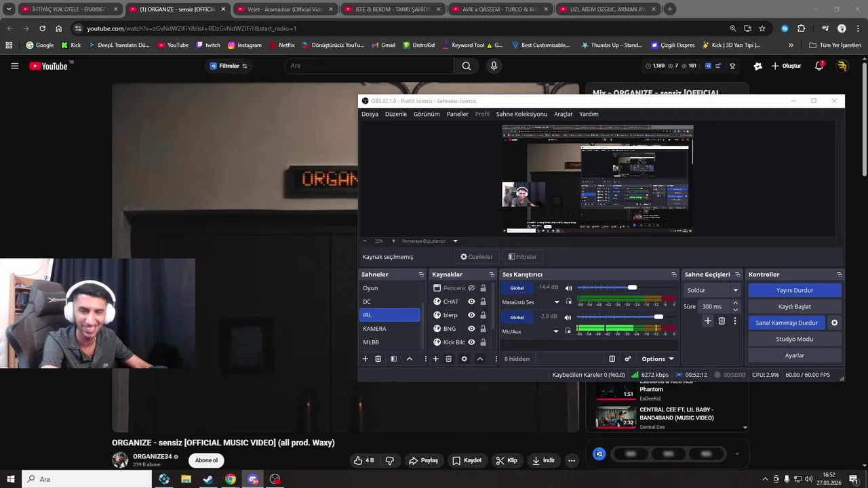
Task: Start YouTube voice search microphone
Action: (494, 66)
